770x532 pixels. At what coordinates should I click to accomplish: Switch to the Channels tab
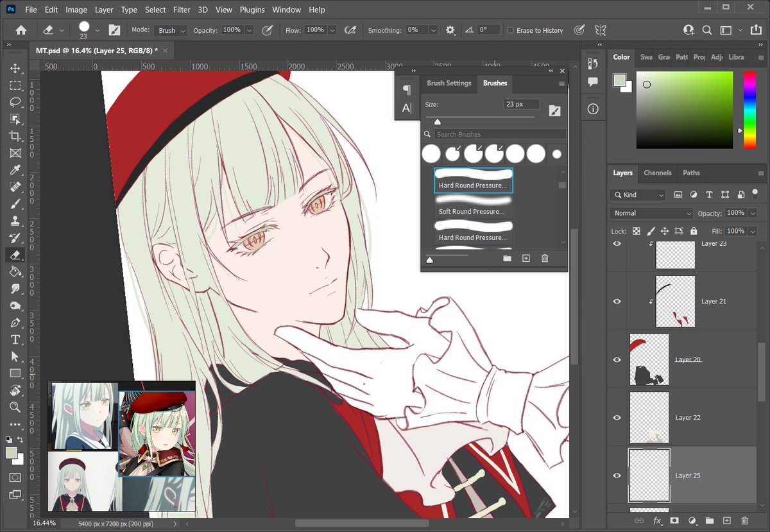(x=657, y=173)
